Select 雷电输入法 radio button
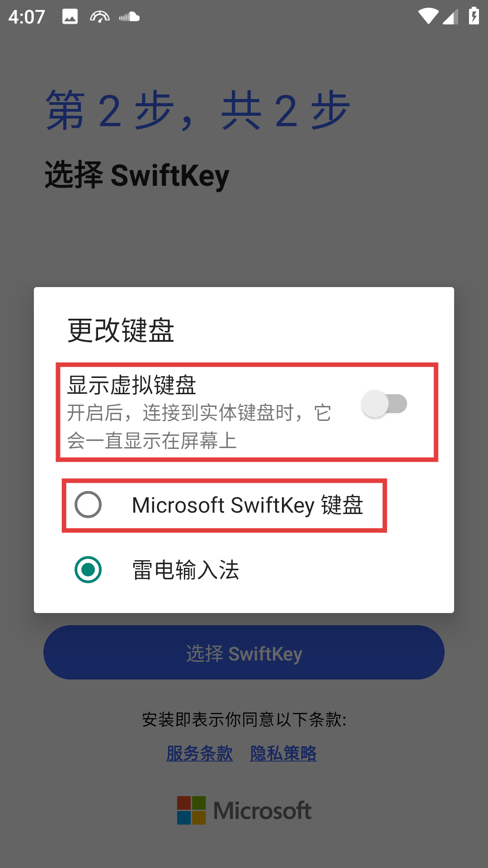This screenshot has width=488, height=868. (88, 570)
